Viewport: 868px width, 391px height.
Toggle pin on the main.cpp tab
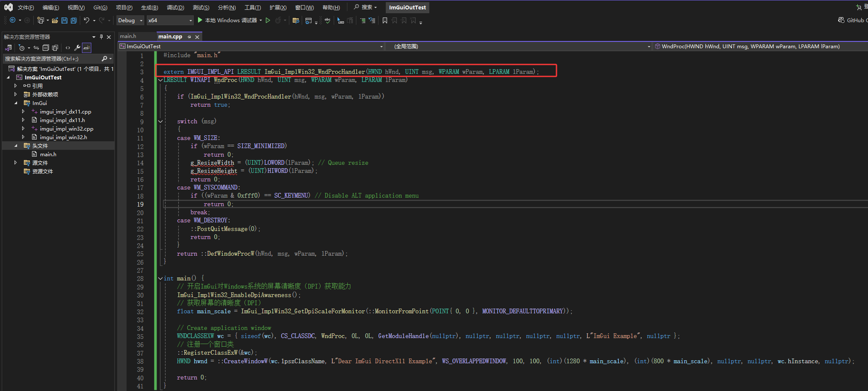click(x=189, y=37)
